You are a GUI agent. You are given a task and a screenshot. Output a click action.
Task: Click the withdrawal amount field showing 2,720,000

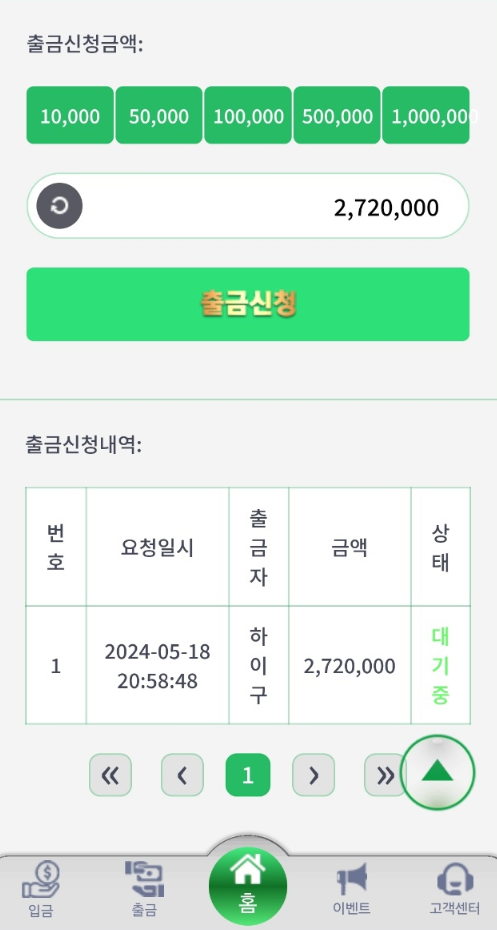[x=248, y=206]
